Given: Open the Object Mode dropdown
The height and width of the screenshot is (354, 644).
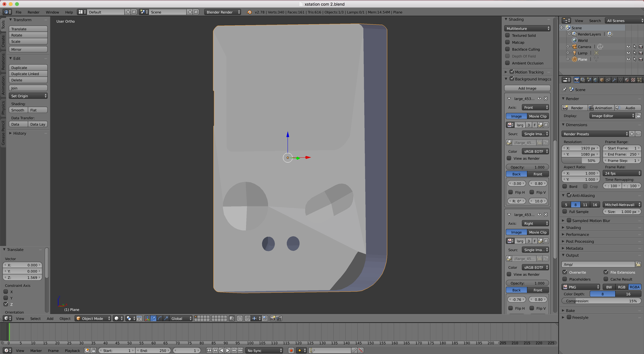Looking at the screenshot, I should pos(93,318).
